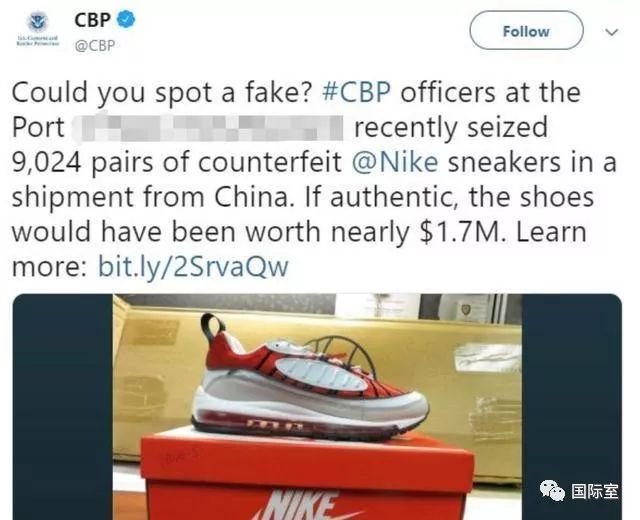This screenshot has height=520, width=640.
Task: Open the @CBP handle link
Action: click(x=94, y=45)
